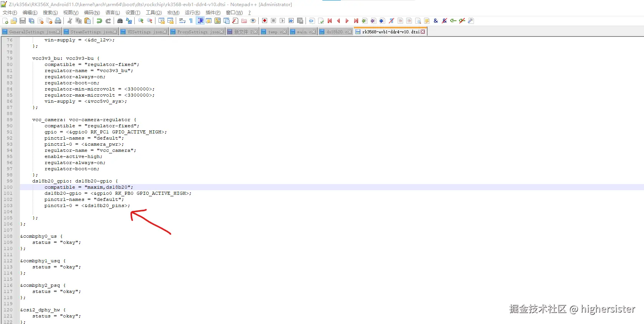The image size is (644, 324).
Task: Run macro multiple times
Action: [291, 21]
